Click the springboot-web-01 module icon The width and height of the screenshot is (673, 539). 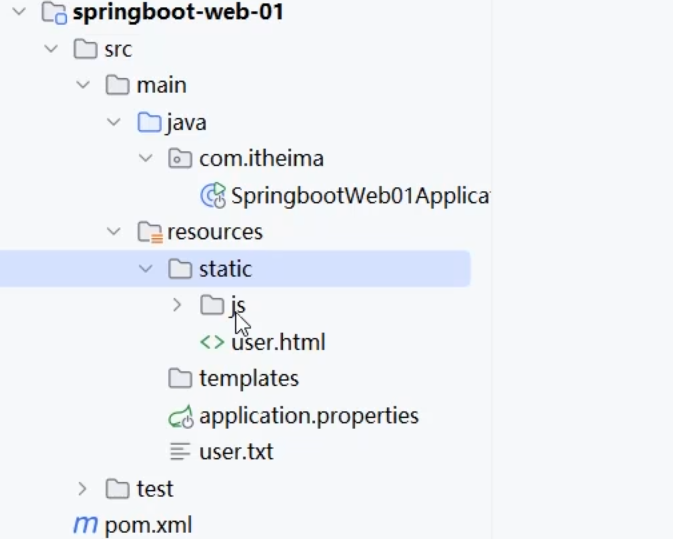pos(54,13)
